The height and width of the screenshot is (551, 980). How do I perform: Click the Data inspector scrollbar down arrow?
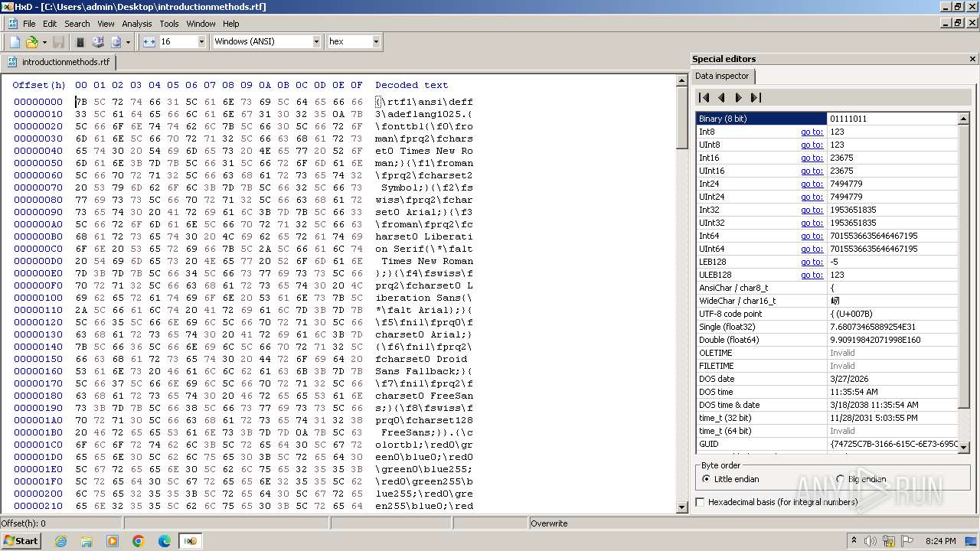tap(965, 446)
